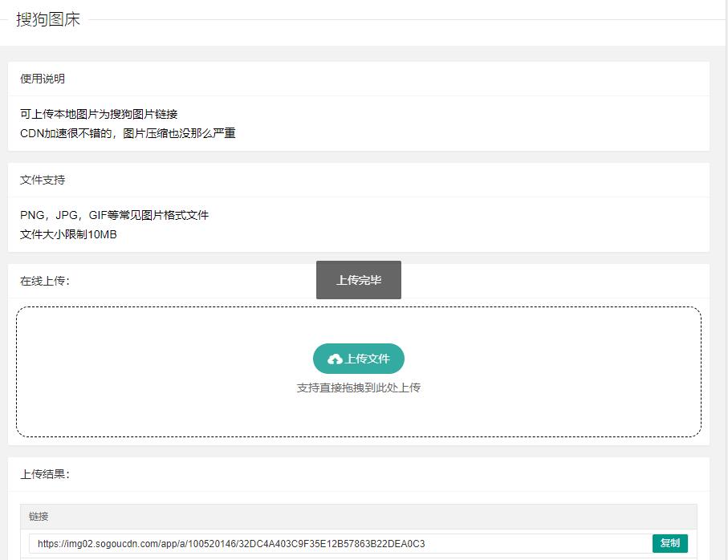Dismiss the 上传完毕 toast message
The width and height of the screenshot is (728, 560).
[358, 280]
